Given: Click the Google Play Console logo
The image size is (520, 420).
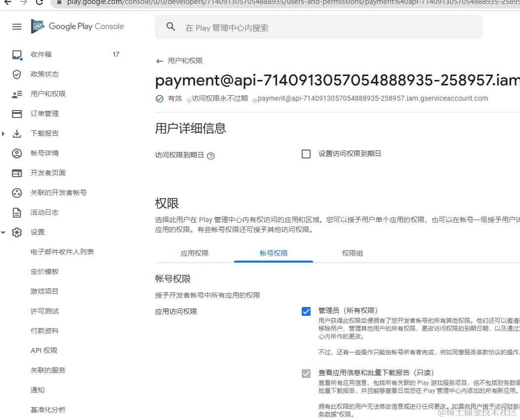Looking at the screenshot, I should pos(77,26).
